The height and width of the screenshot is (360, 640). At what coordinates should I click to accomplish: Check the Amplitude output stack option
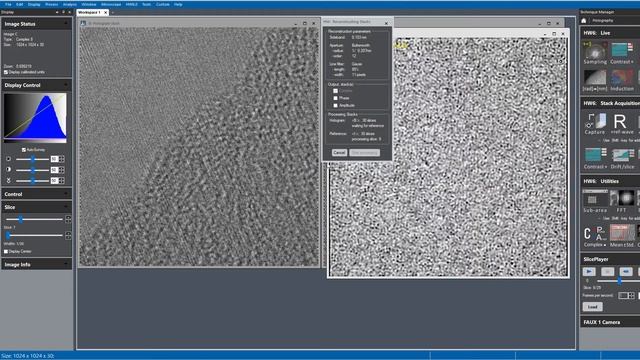pos(336,105)
